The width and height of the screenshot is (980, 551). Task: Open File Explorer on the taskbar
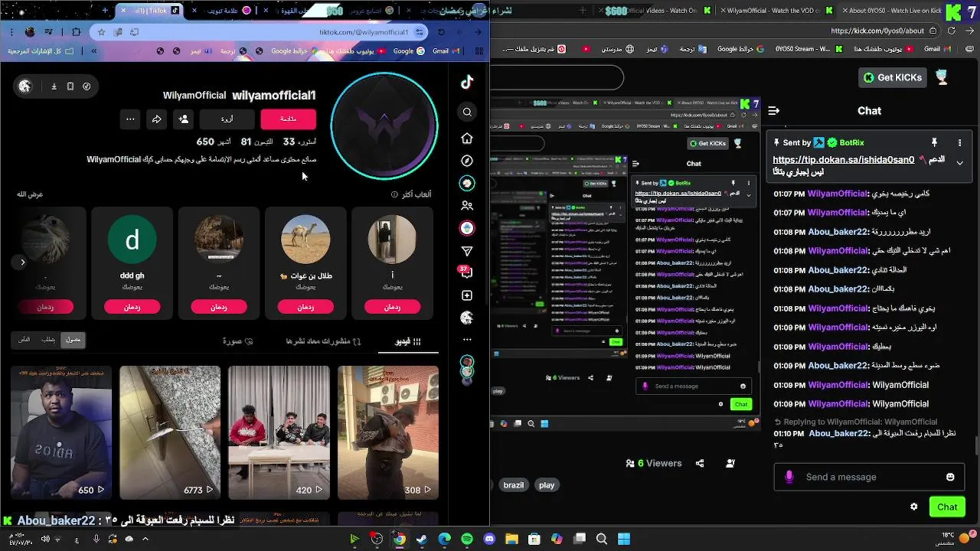512,540
